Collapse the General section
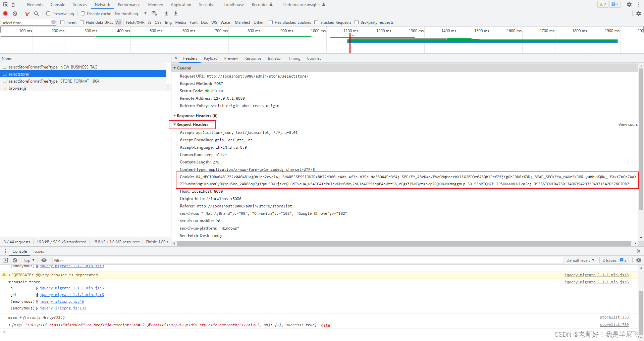The height and width of the screenshot is (341, 644). click(174, 68)
